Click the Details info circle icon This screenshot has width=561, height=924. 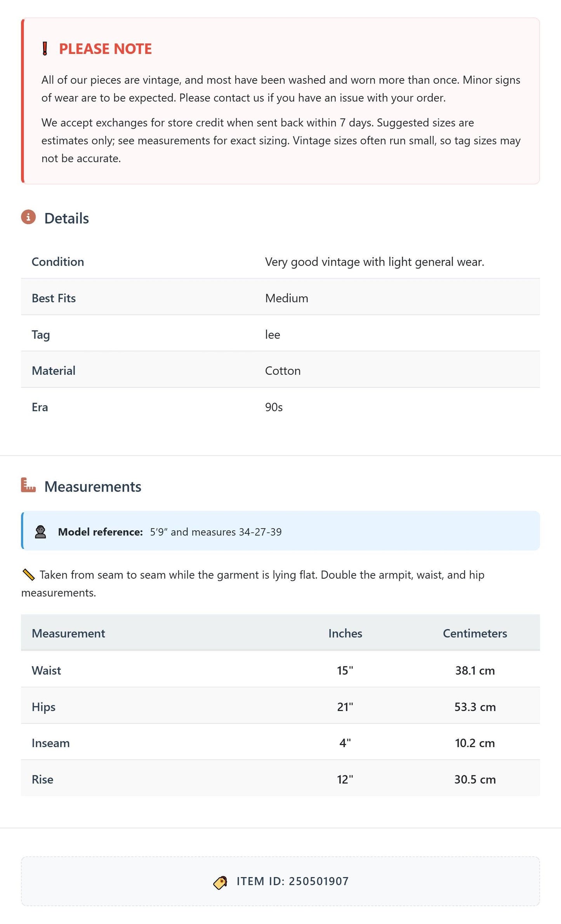click(x=28, y=217)
